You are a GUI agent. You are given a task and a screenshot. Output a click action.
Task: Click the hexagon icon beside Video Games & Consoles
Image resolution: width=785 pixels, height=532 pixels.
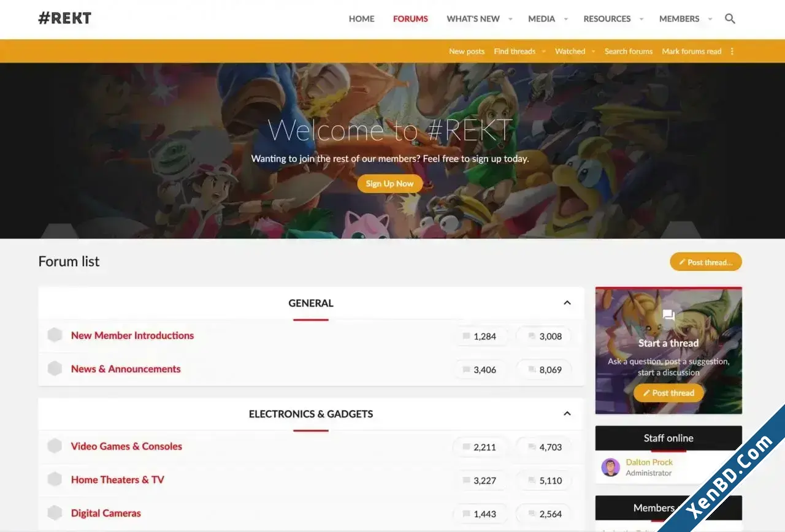click(55, 446)
